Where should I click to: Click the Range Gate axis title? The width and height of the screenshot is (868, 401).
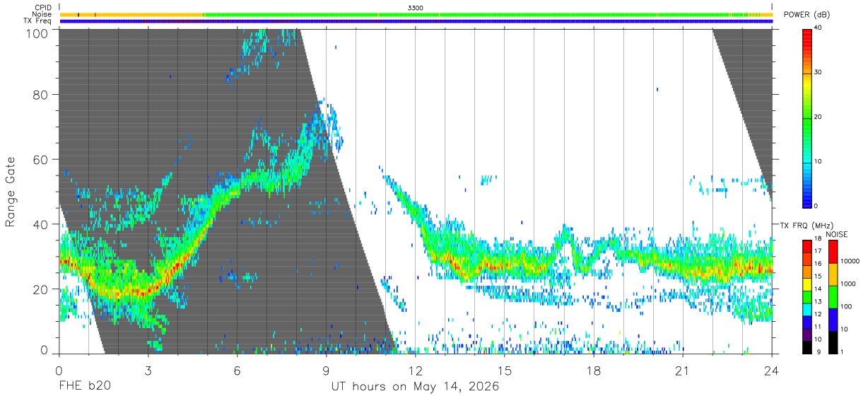[11, 192]
